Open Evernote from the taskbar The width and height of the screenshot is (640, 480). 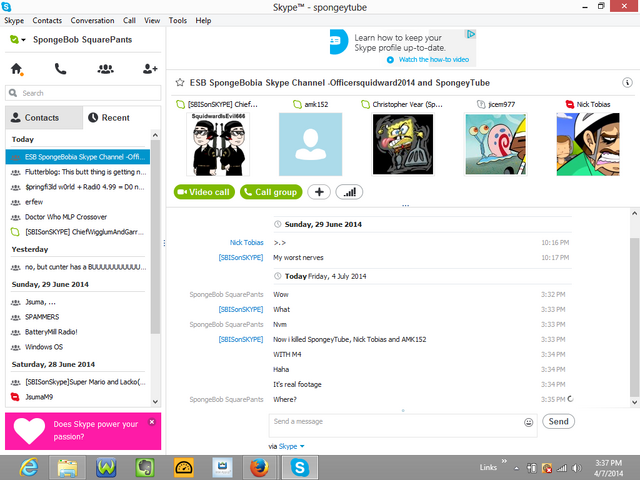[144, 468]
